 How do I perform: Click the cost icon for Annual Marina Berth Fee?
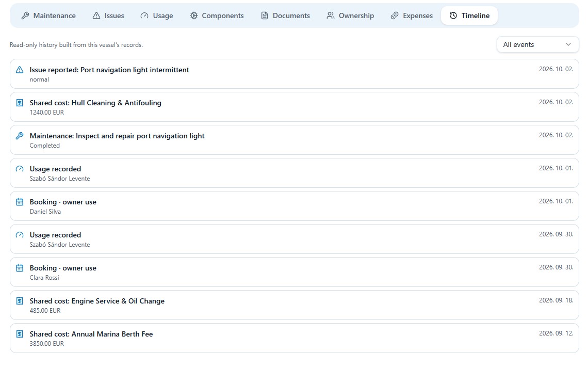[x=20, y=334]
